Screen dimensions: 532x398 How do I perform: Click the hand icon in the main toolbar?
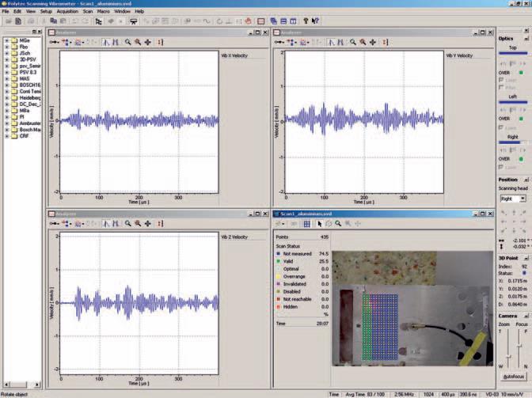pos(248,21)
